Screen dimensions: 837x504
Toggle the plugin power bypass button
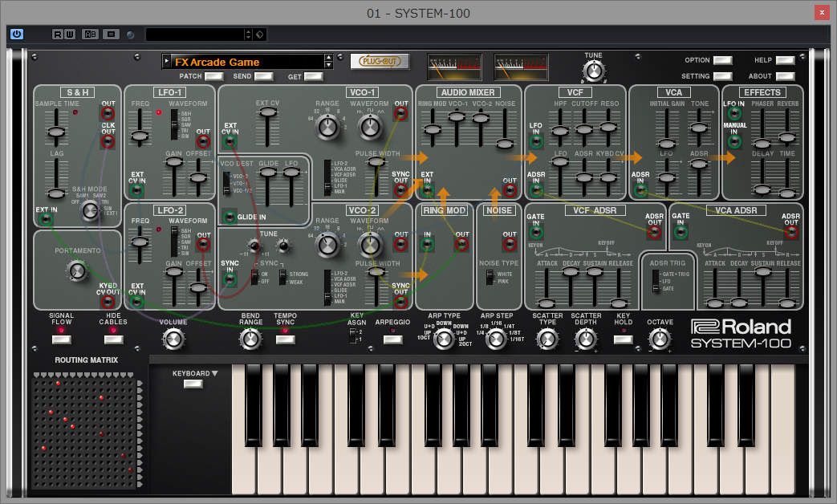[17, 35]
